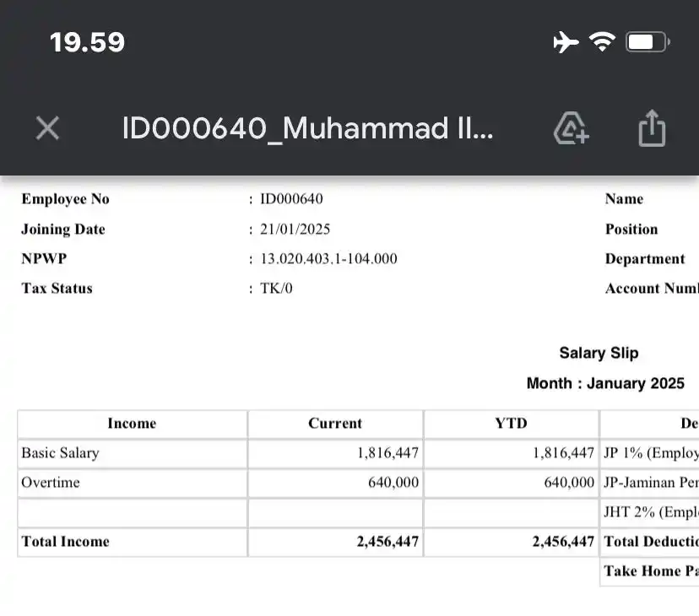This screenshot has height=616, width=699.
Task: Tap the 19.59 clock in status bar
Action: (x=88, y=43)
